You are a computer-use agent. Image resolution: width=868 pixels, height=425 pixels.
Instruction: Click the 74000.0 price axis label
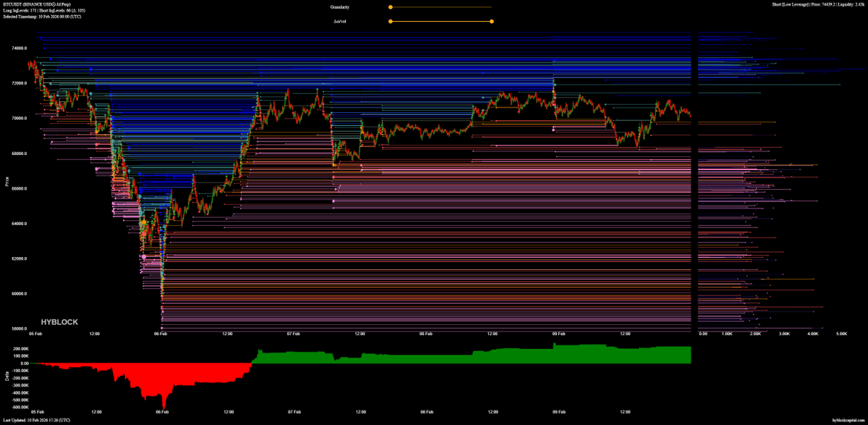20,49
